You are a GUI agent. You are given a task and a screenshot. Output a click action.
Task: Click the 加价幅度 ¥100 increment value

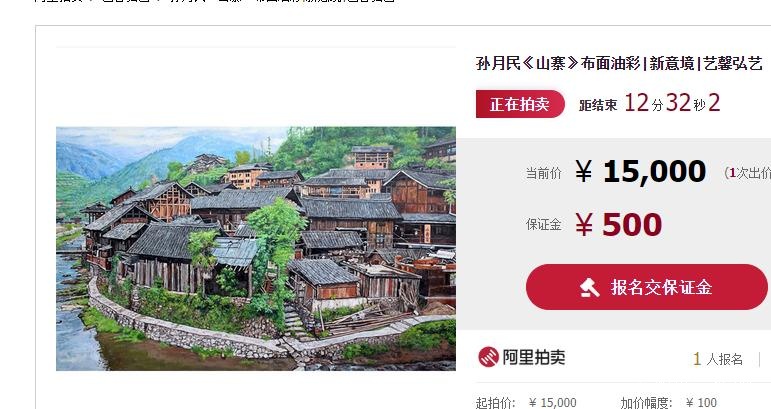(701, 403)
